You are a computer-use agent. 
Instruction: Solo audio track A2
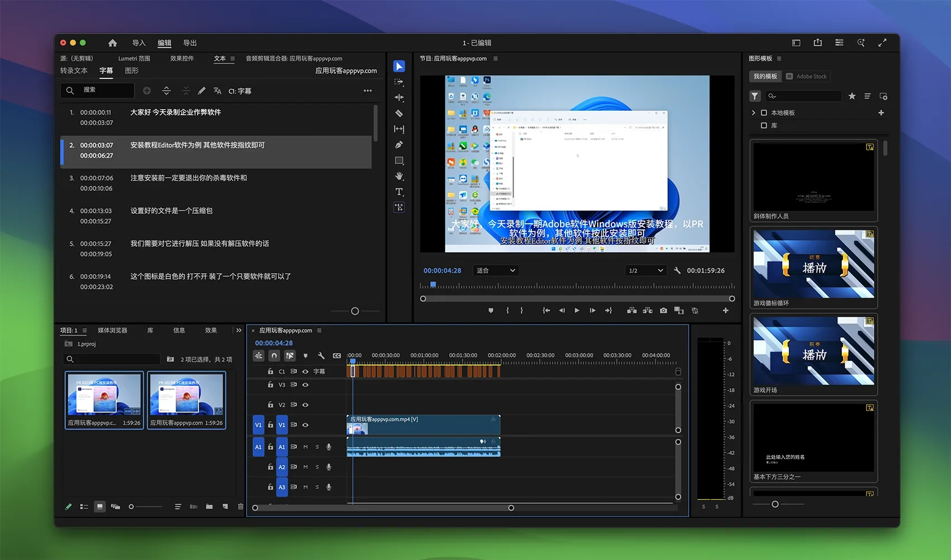coord(317,467)
